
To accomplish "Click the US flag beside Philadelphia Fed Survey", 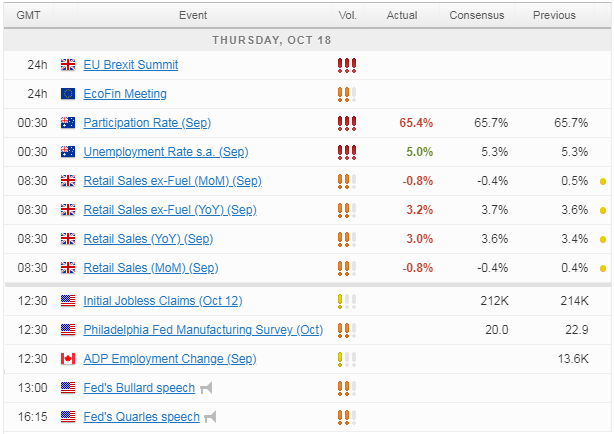I will tap(68, 329).
